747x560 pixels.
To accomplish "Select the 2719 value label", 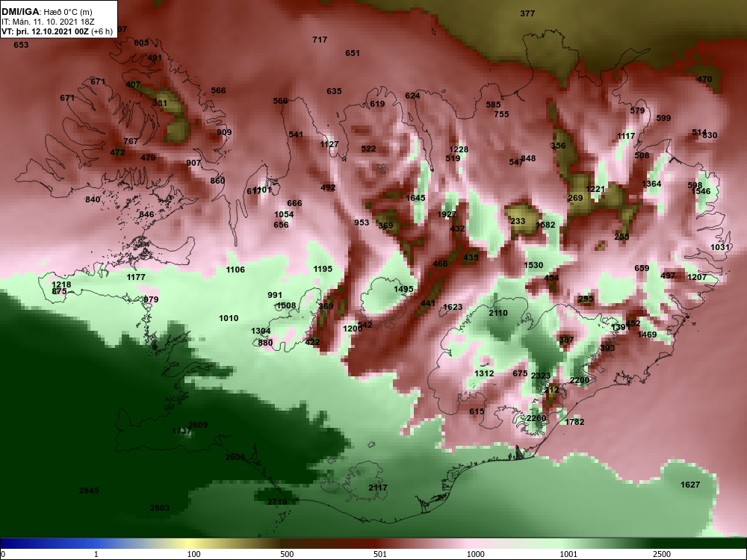I will point(277,502).
